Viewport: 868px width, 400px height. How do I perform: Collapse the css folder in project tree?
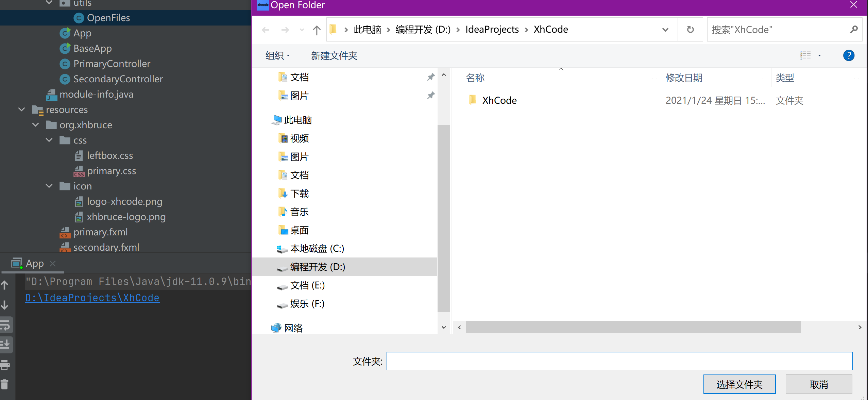(x=49, y=140)
